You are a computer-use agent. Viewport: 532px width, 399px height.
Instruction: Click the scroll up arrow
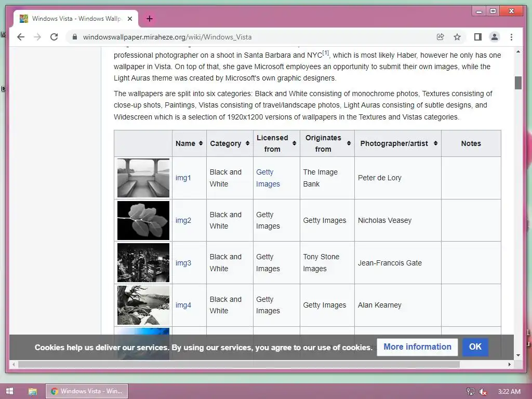[518, 51]
